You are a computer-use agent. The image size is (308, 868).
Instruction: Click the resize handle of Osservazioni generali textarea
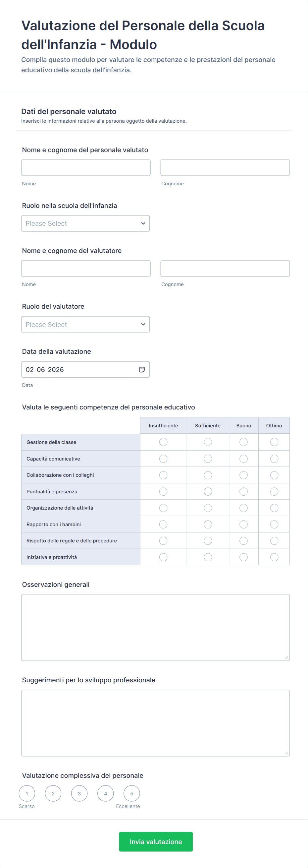286,657
